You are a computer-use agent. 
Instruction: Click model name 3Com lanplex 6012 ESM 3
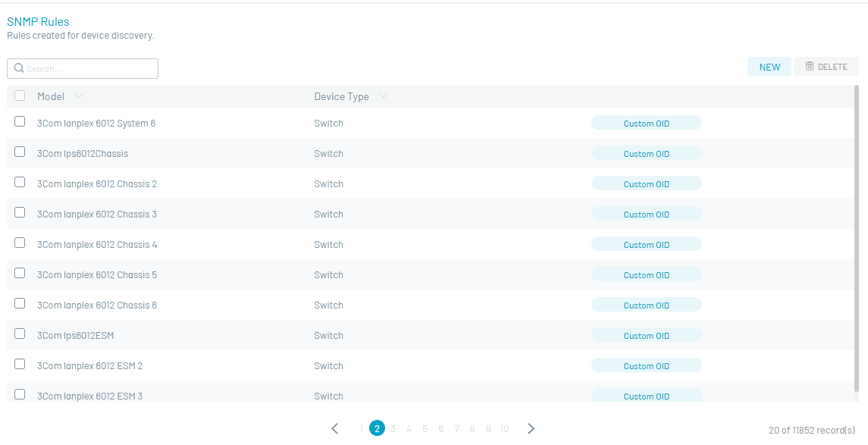coord(89,396)
